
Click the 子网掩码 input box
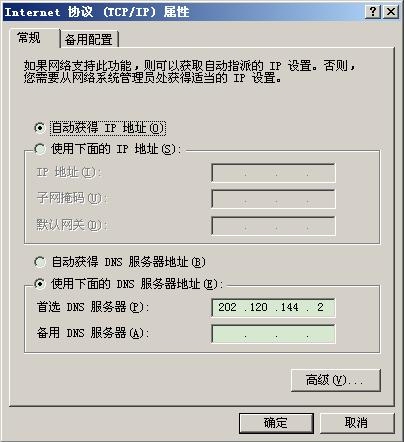click(x=273, y=199)
